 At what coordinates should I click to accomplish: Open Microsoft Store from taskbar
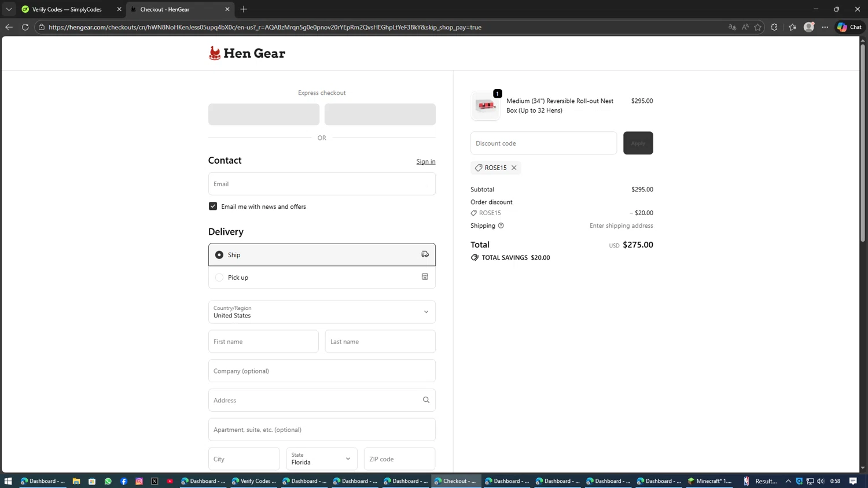pos(92,481)
